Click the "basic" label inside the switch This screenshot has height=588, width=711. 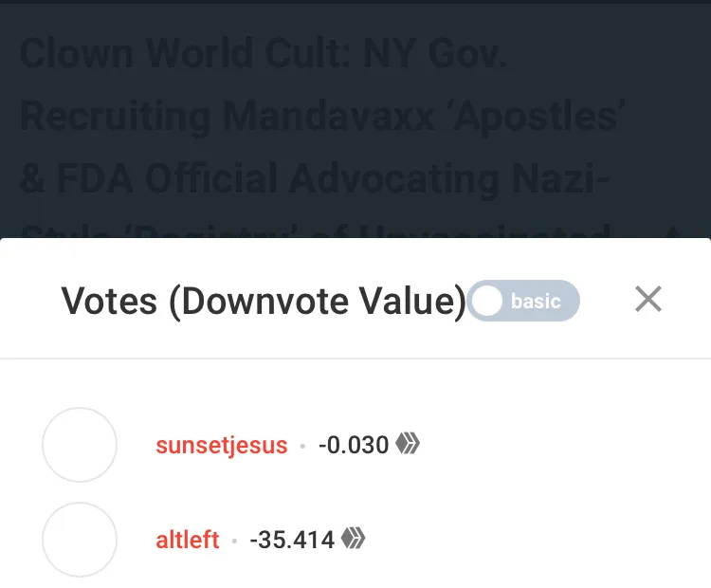(536, 302)
